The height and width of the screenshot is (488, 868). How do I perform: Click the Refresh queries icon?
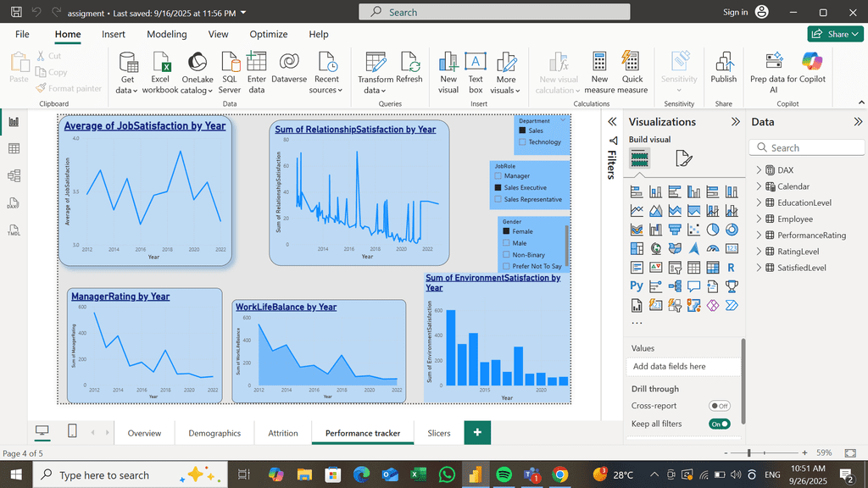point(409,64)
